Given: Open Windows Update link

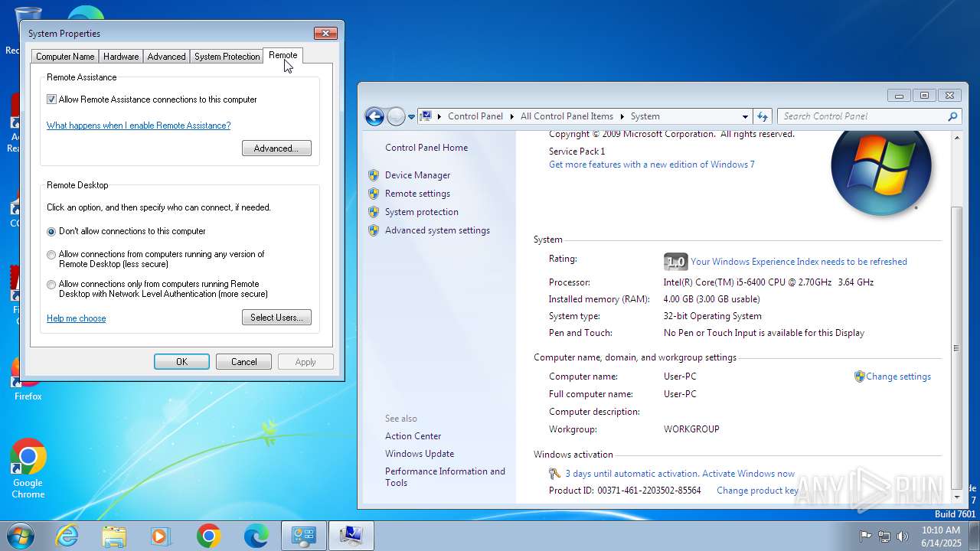Looking at the screenshot, I should click(x=420, y=454).
